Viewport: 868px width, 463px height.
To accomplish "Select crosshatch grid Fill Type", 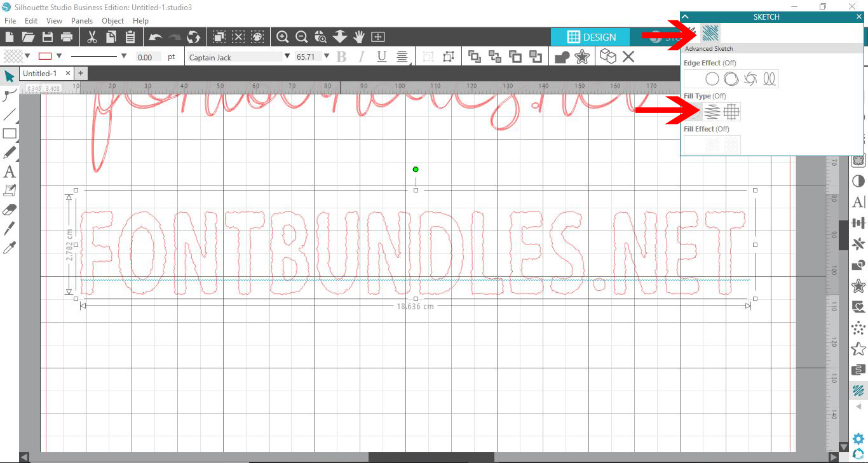I will 731,112.
